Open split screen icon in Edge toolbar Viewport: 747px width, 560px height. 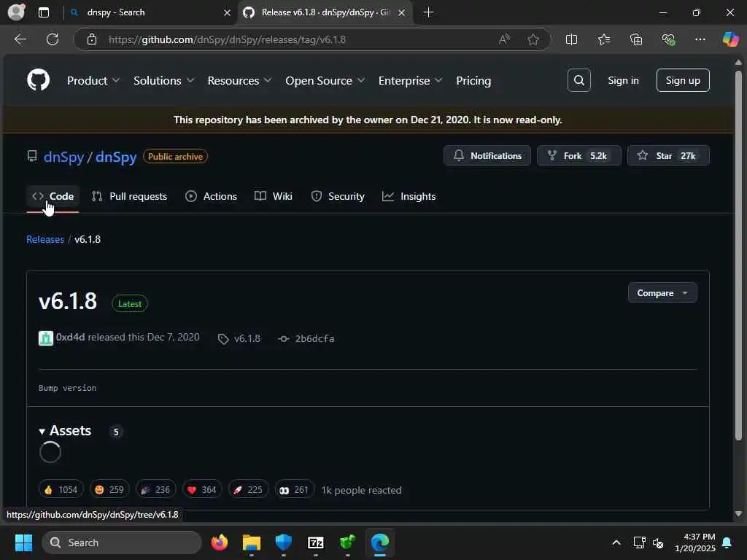pyautogui.click(x=571, y=39)
